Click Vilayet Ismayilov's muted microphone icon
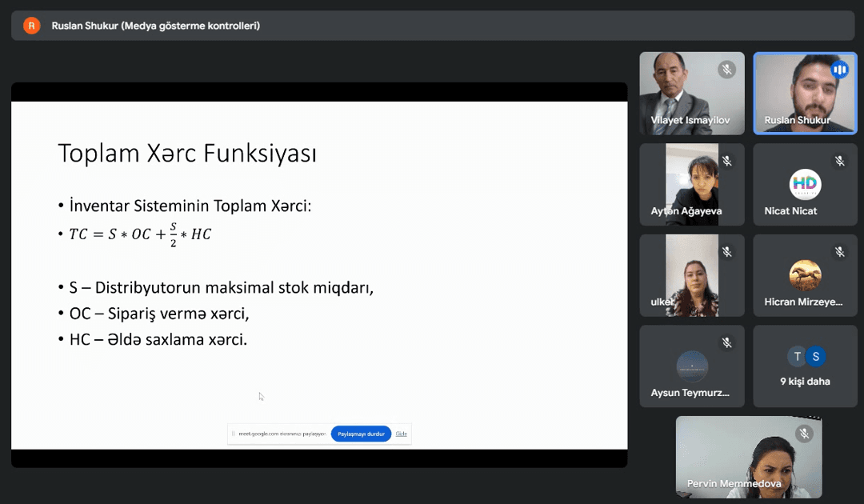The image size is (864, 504). pyautogui.click(x=726, y=70)
